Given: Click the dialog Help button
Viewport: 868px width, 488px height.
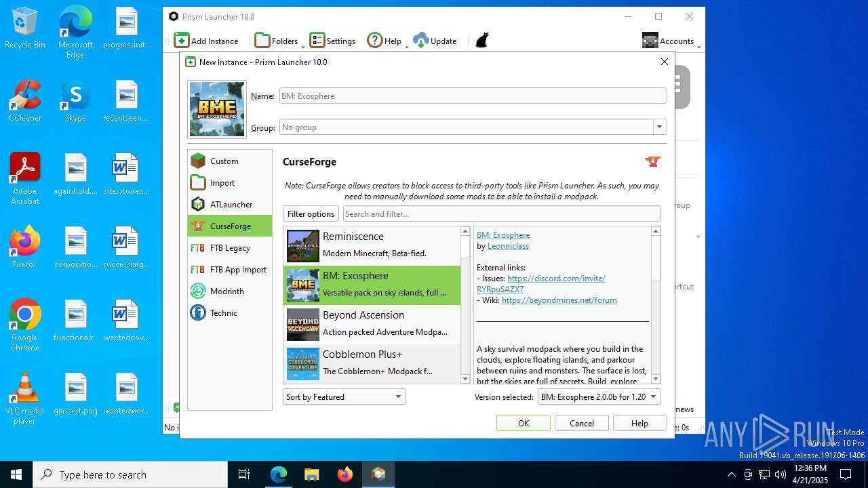Looking at the screenshot, I should (x=640, y=424).
